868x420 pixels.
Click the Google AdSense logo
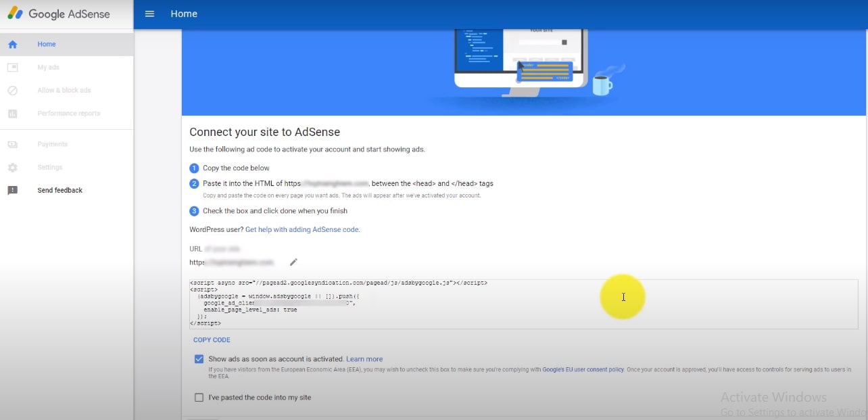(x=59, y=14)
